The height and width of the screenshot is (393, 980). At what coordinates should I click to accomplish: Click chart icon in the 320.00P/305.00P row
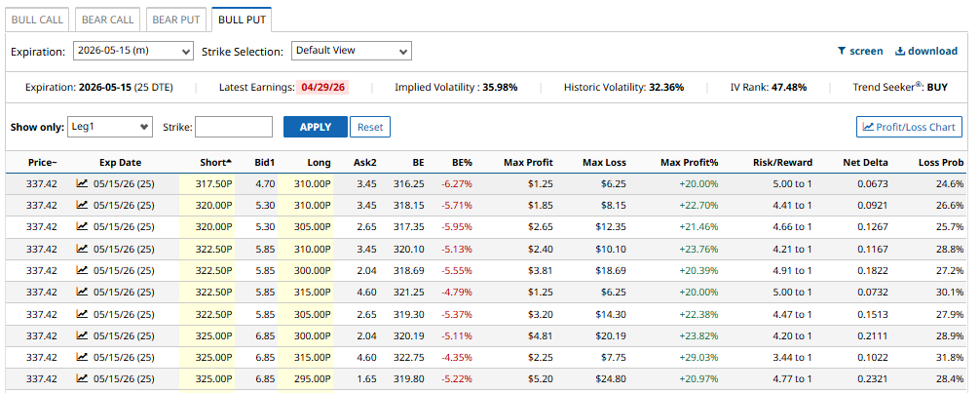(x=83, y=227)
